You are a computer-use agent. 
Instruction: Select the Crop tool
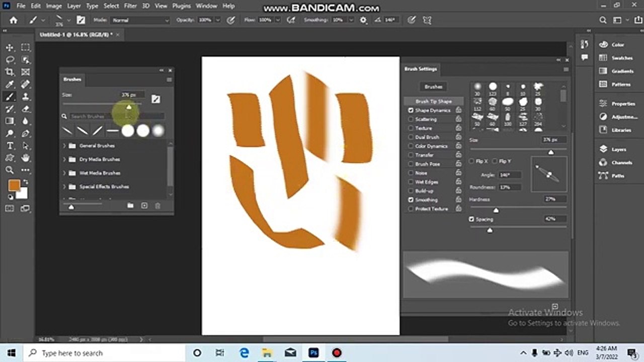[x=10, y=72]
